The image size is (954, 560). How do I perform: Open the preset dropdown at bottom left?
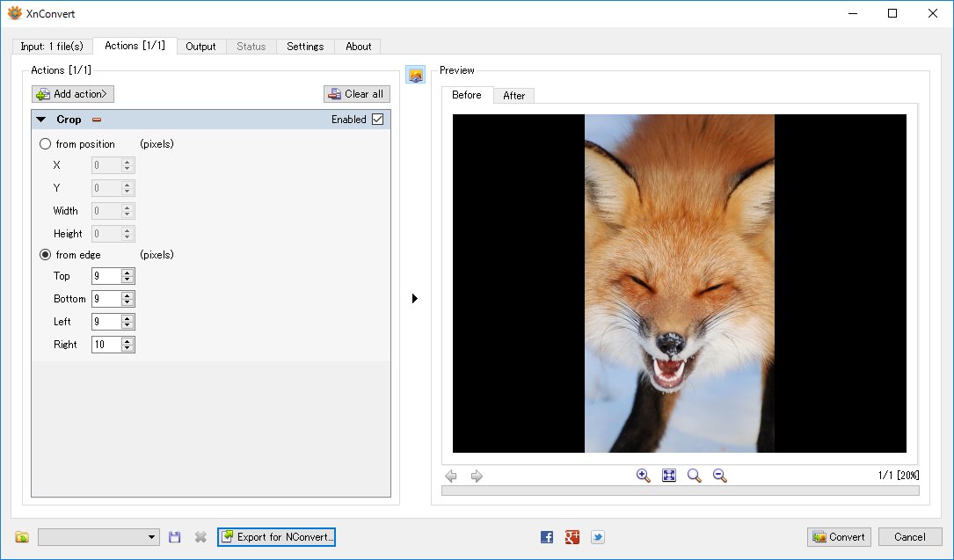(x=98, y=537)
